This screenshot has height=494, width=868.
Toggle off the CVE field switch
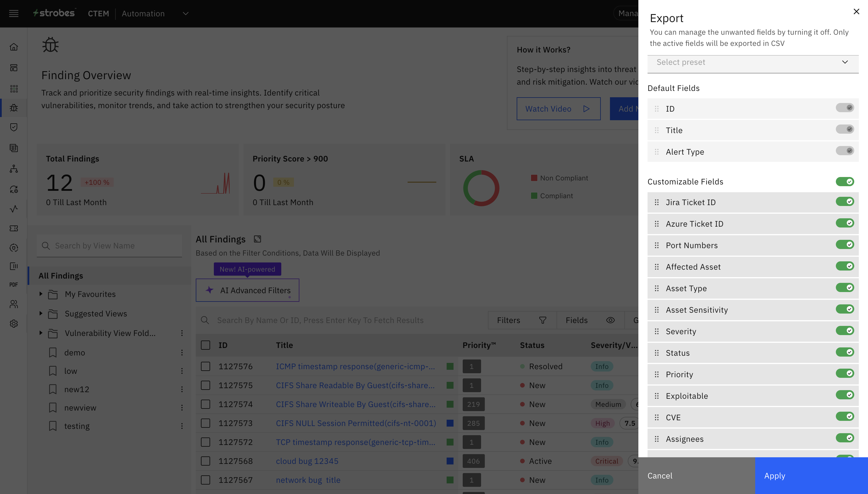844,417
